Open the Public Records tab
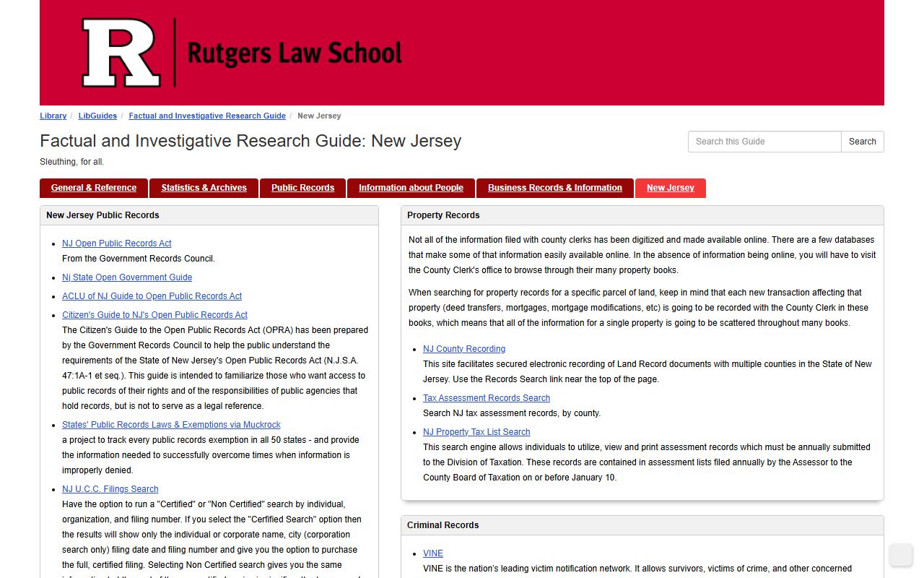 (302, 188)
